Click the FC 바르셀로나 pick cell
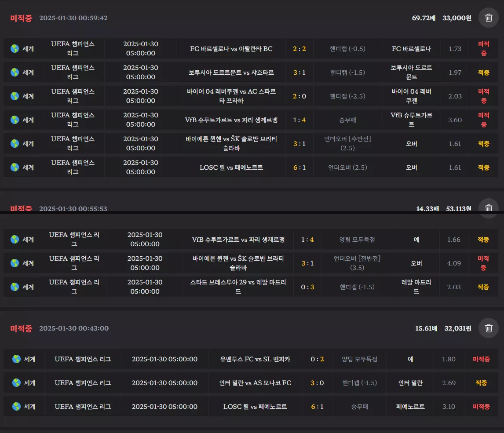504x433 pixels. click(x=411, y=49)
